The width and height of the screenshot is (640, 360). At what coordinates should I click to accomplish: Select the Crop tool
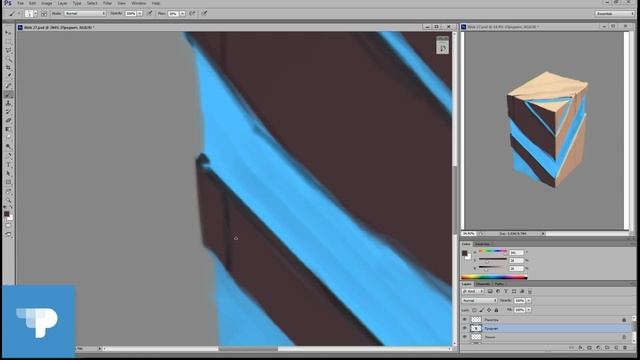click(x=8, y=67)
